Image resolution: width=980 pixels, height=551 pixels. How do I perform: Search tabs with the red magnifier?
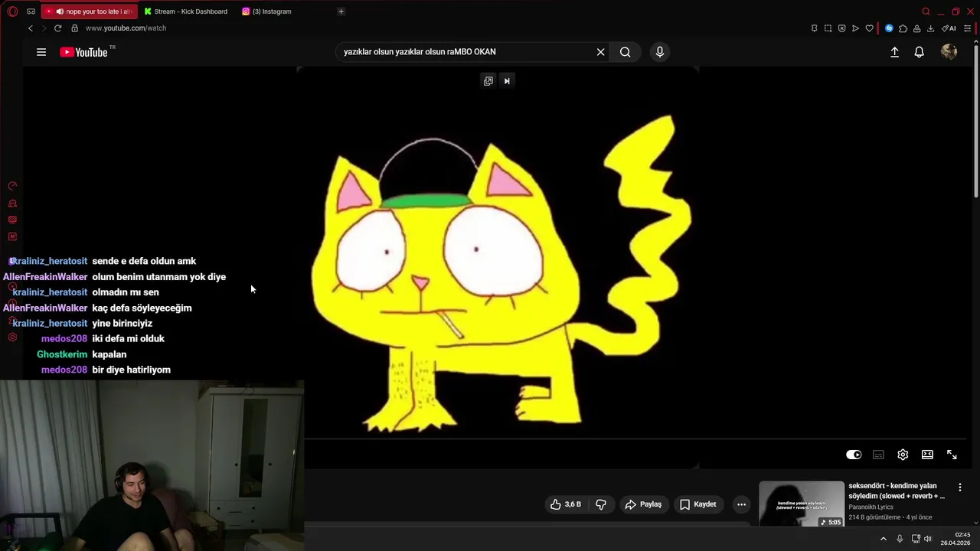(926, 11)
